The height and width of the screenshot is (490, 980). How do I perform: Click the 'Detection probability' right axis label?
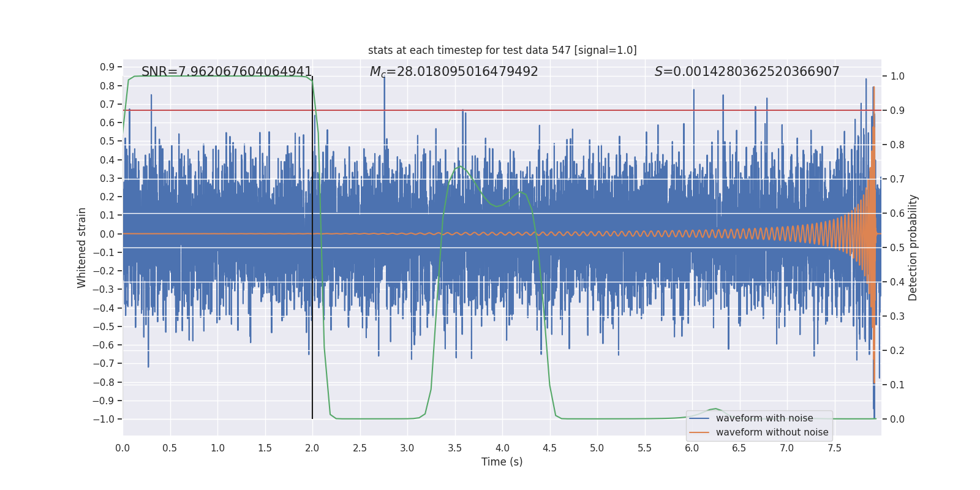[913, 247]
